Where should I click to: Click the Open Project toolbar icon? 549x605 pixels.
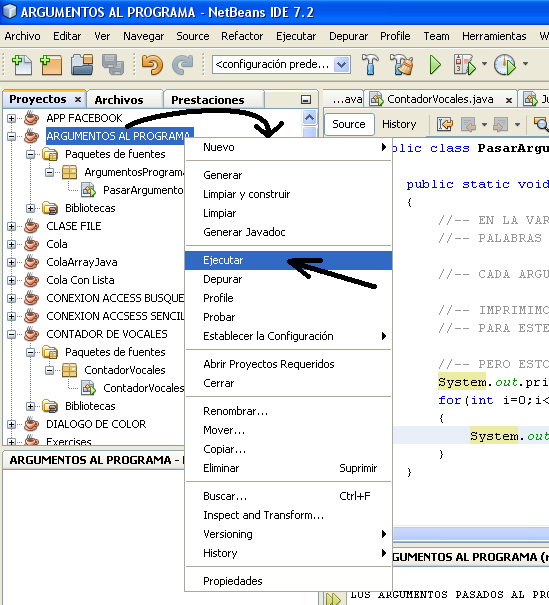pos(82,64)
